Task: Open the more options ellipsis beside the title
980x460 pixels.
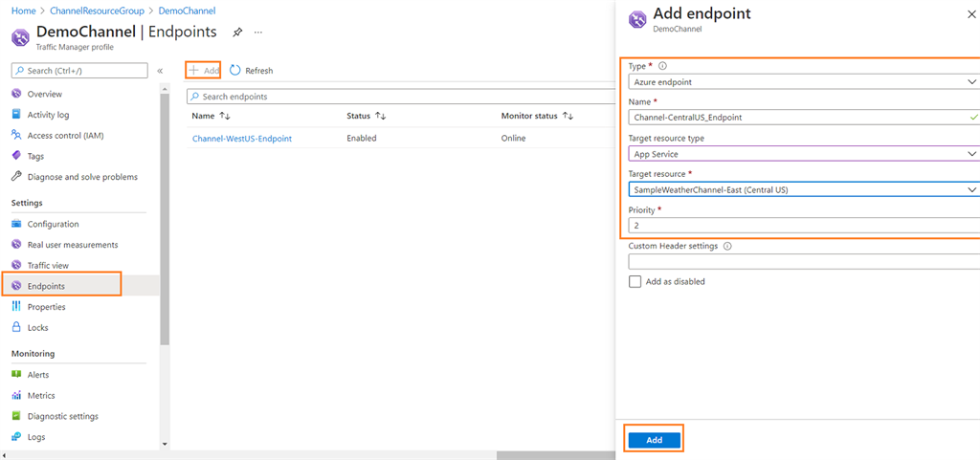Action: coord(258,32)
